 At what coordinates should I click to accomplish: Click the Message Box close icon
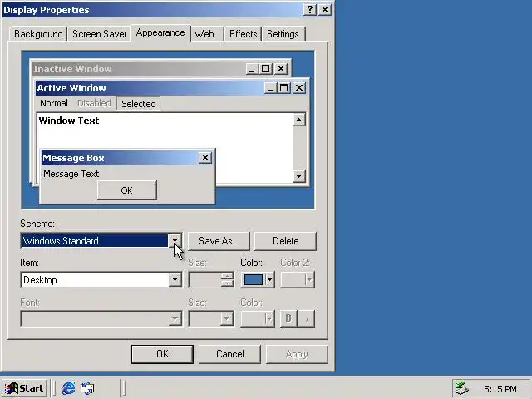[205, 158]
